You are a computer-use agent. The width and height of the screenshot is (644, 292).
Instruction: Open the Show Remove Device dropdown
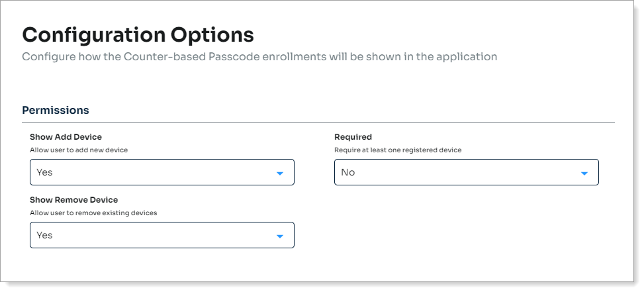[161, 235]
